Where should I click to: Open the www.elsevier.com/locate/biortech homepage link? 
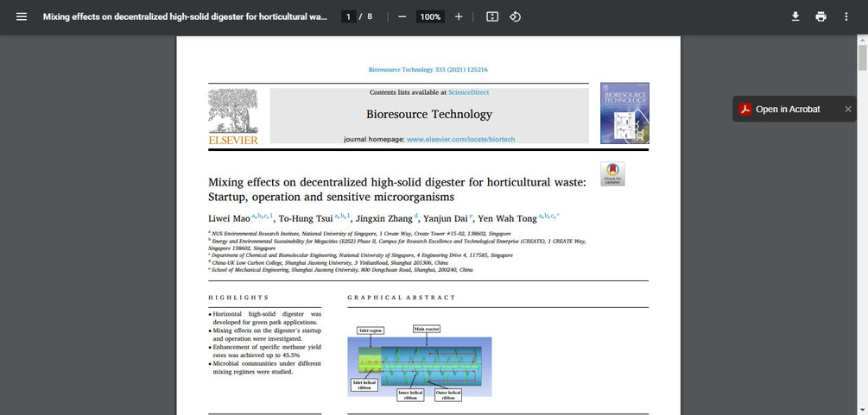460,140
